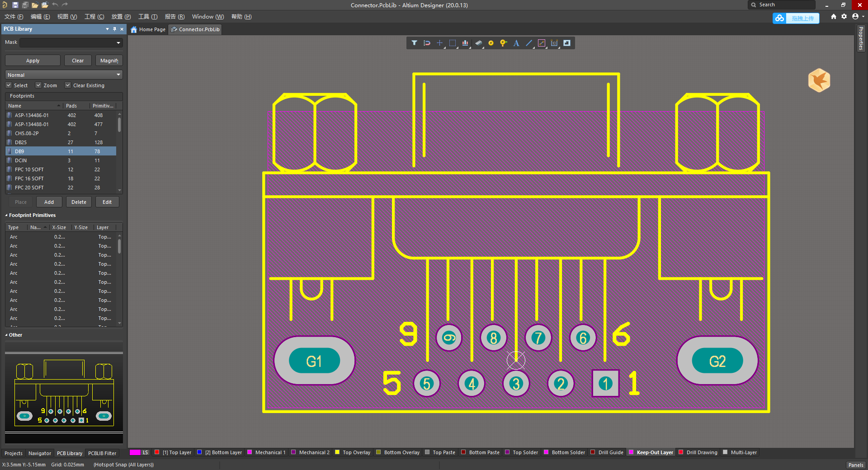
Task: Click the Clear button
Action: 78,61
